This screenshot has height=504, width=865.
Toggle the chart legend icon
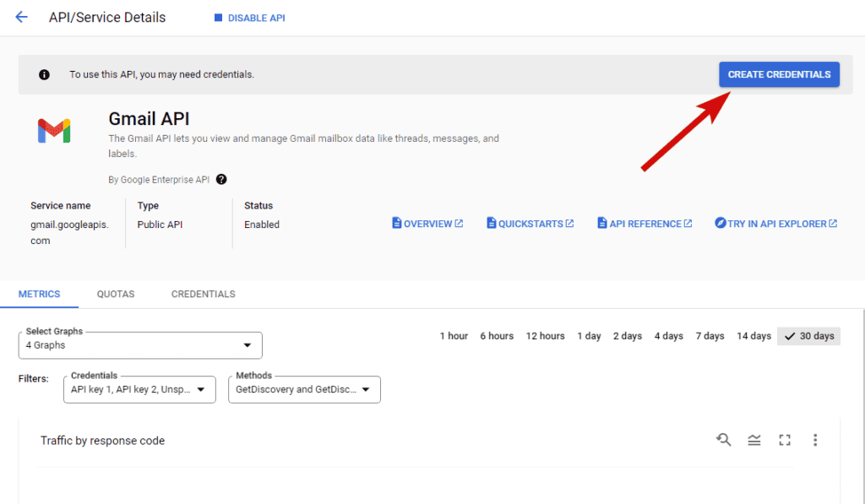click(x=754, y=440)
